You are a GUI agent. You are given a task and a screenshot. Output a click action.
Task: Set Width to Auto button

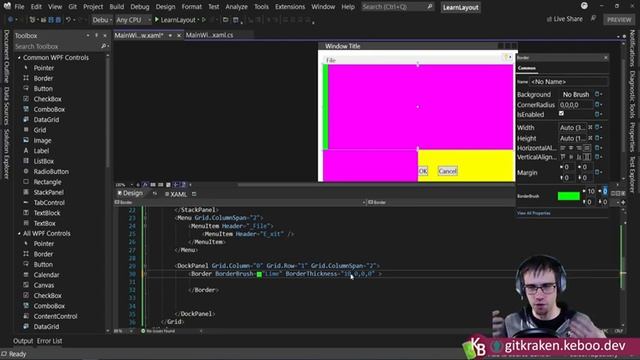pos(590,127)
